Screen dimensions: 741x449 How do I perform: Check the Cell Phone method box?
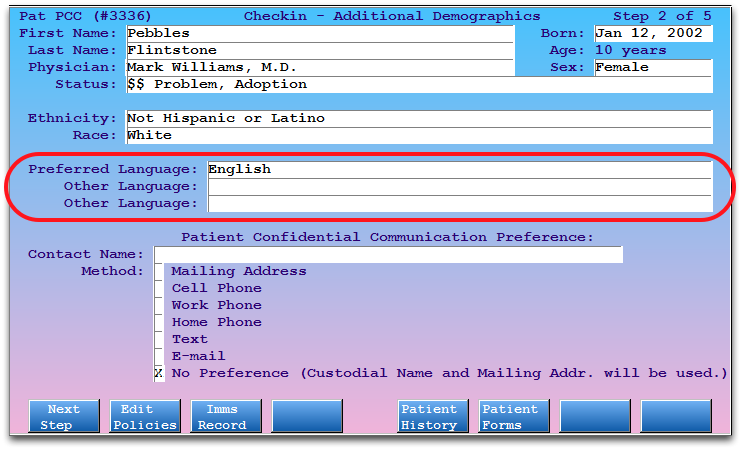click(x=159, y=288)
